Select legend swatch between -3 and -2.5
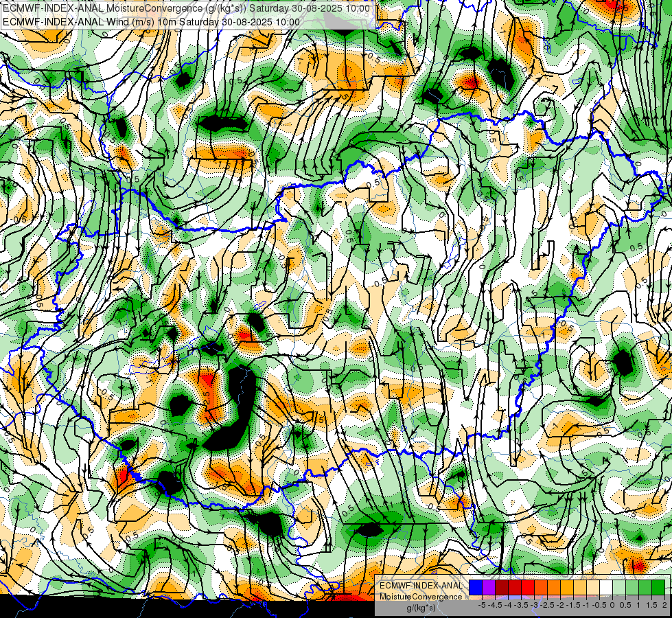The image size is (672, 618). pyautogui.click(x=541, y=588)
